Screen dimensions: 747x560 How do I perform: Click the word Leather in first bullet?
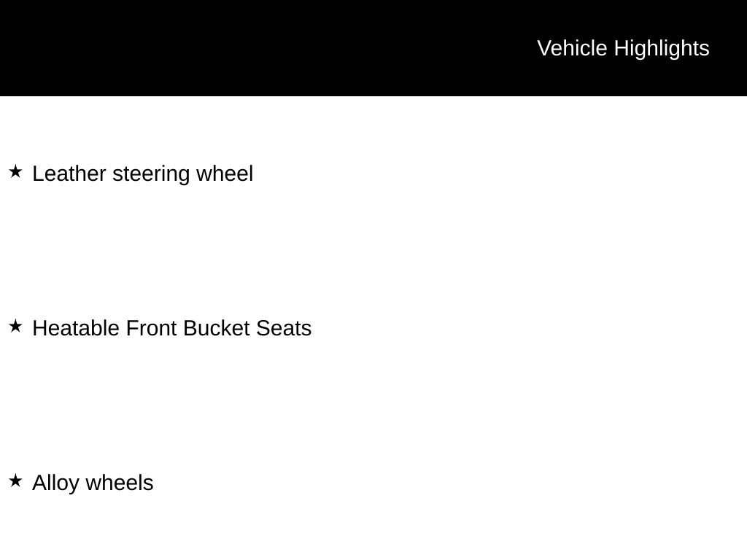coord(69,174)
